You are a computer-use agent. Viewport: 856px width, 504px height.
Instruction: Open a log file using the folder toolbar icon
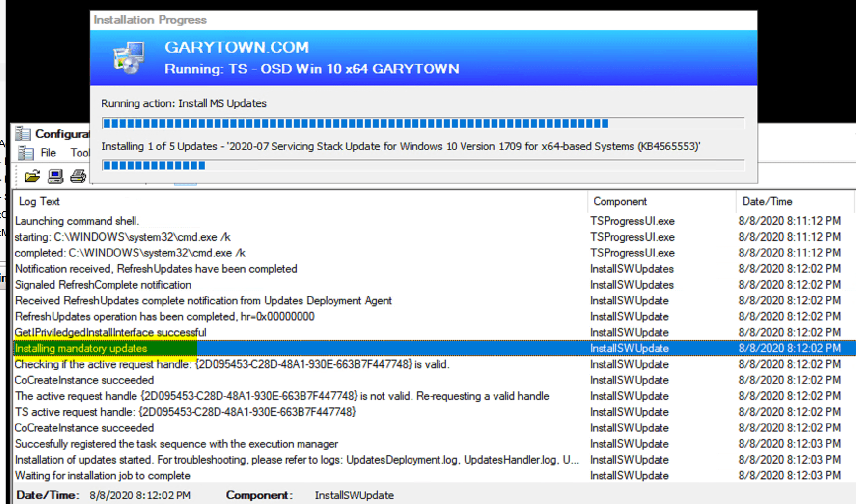pyautogui.click(x=31, y=177)
